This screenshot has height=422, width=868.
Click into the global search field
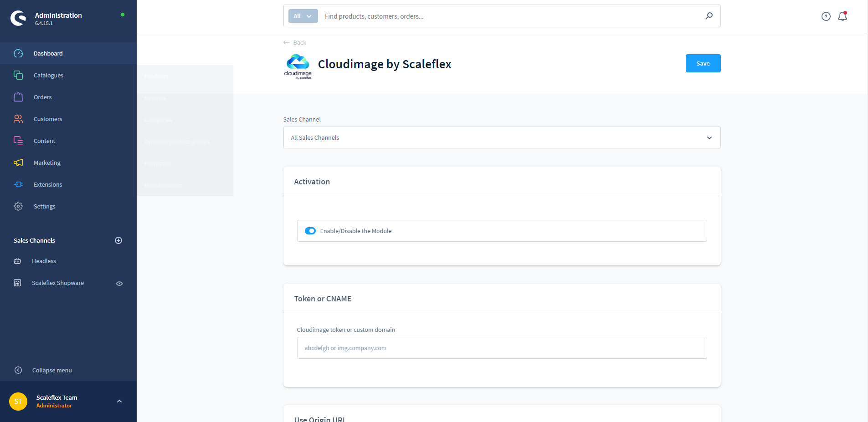pyautogui.click(x=510, y=16)
